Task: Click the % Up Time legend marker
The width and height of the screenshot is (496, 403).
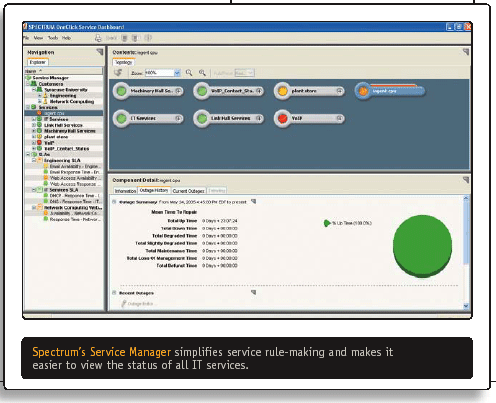Action: coord(326,223)
